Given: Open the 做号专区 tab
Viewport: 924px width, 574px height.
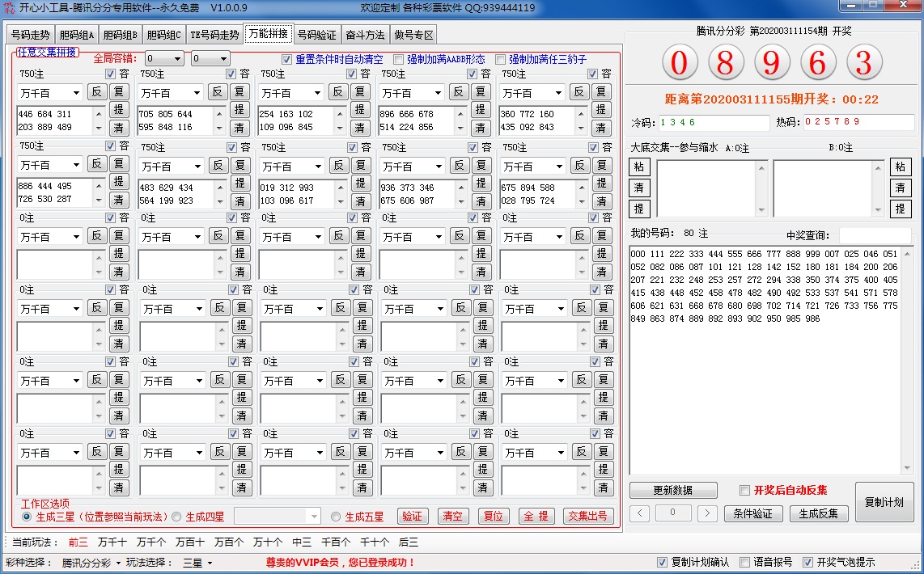Looking at the screenshot, I should 413,35.
